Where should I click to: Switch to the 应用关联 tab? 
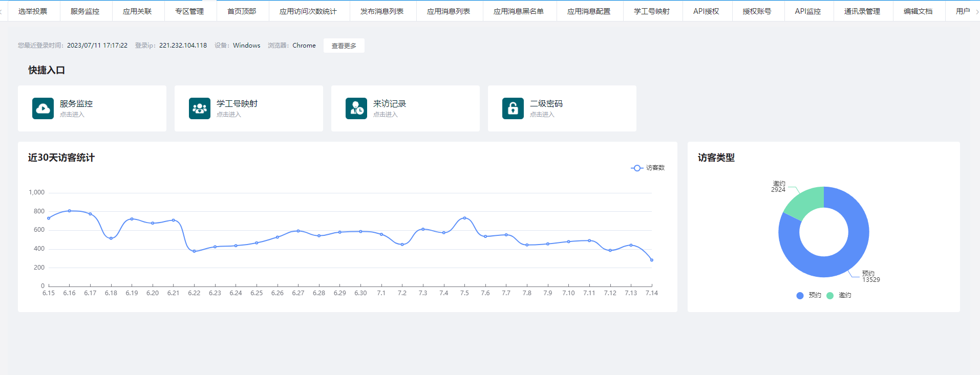point(137,11)
